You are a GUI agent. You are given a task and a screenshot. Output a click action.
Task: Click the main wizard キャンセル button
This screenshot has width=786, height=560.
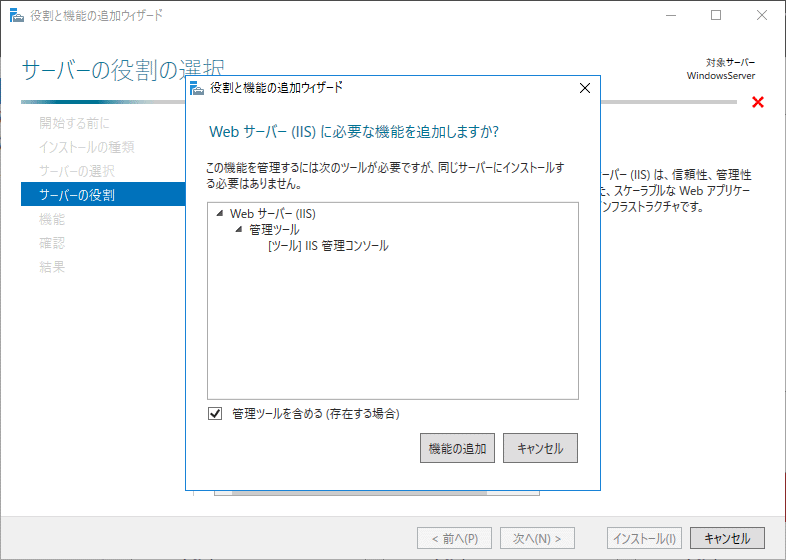pyautogui.click(x=727, y=538)
